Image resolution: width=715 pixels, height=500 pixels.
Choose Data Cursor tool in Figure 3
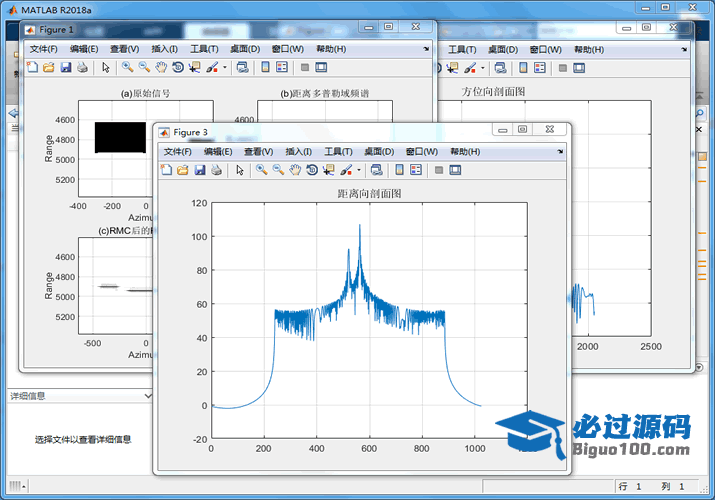[328, 170]
